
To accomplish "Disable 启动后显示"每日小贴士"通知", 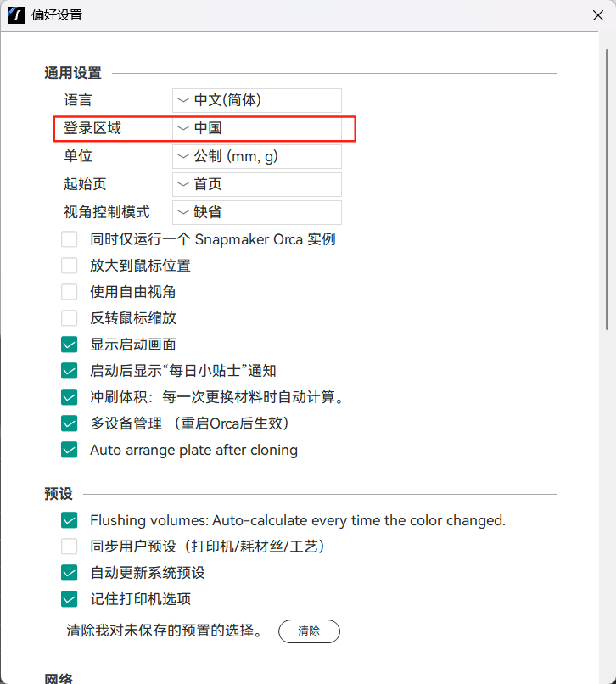I will [x=70, y=371].
